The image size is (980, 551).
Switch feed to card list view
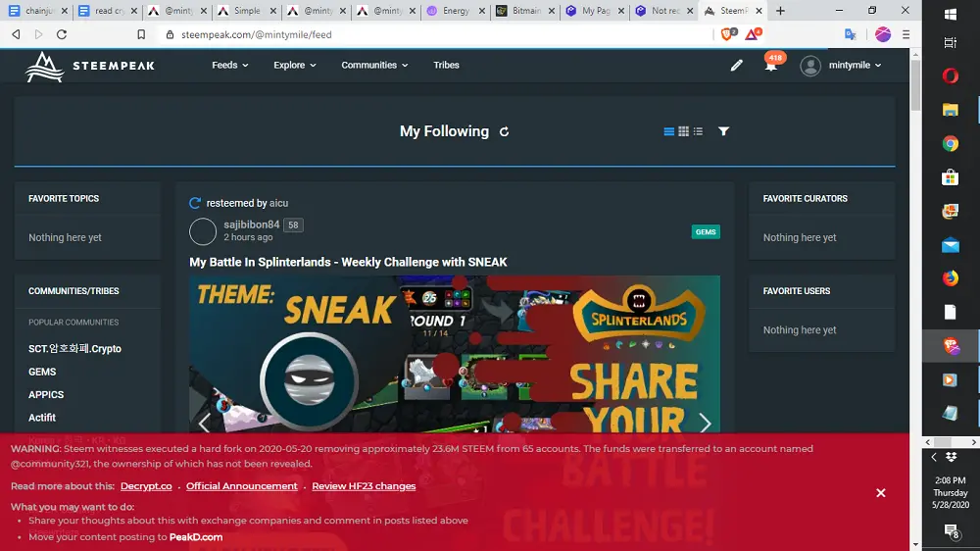(668, 131)
